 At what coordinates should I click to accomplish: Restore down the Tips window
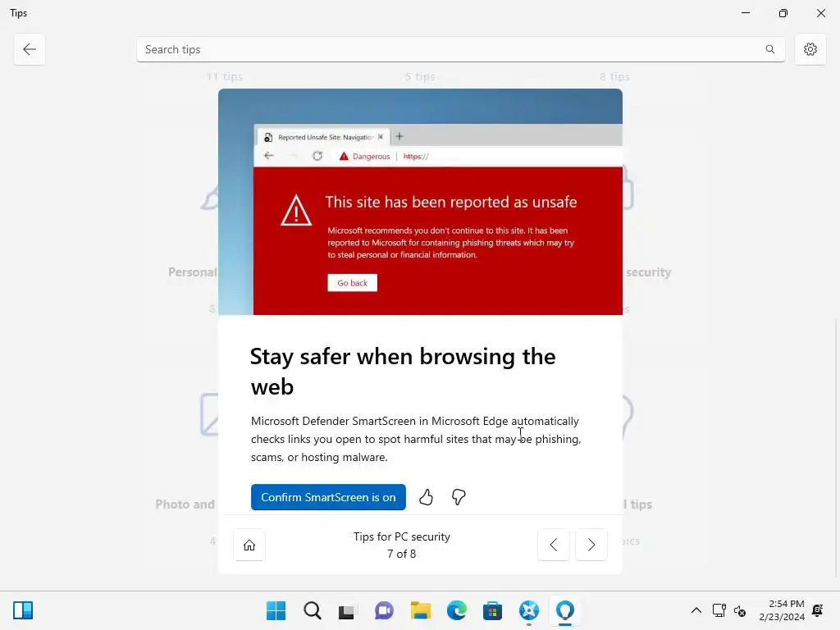pyautogui.click(x=783, y=13)
